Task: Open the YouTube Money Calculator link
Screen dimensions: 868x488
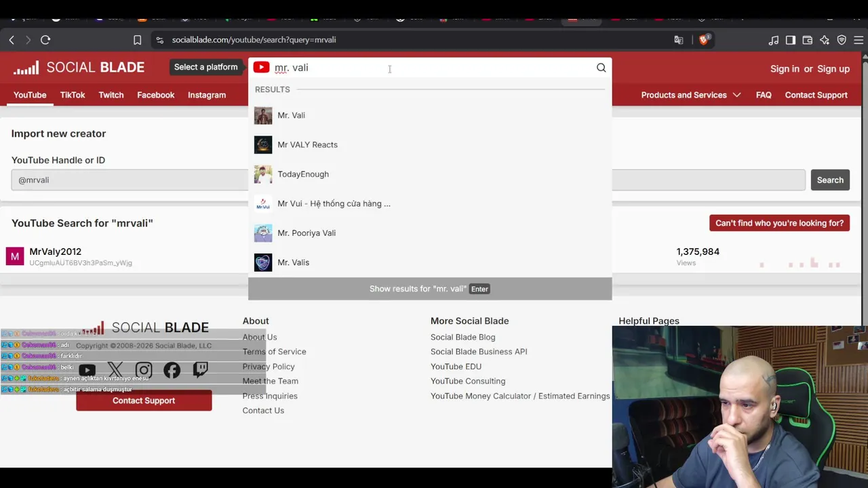Action: (520, 396)
